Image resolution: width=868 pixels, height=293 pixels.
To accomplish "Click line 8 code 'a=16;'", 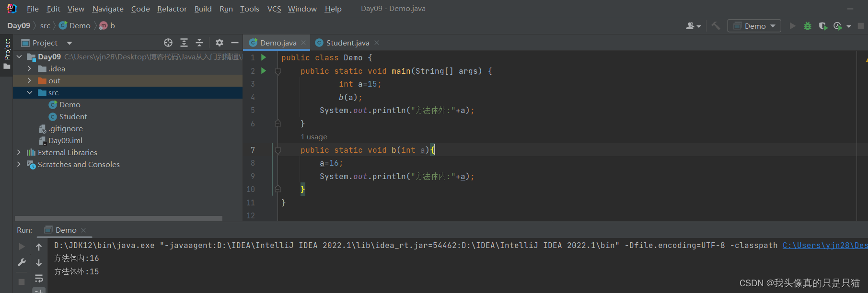I will coord(331,163).
